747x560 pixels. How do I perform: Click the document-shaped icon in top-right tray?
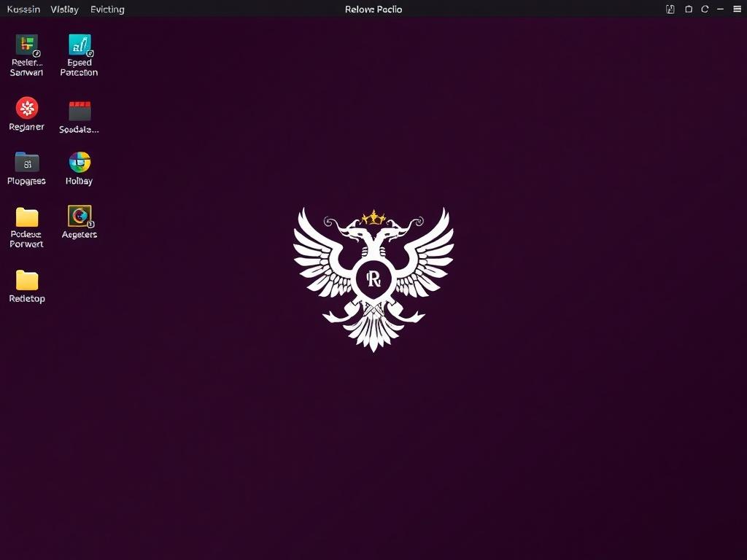point(670,9)
